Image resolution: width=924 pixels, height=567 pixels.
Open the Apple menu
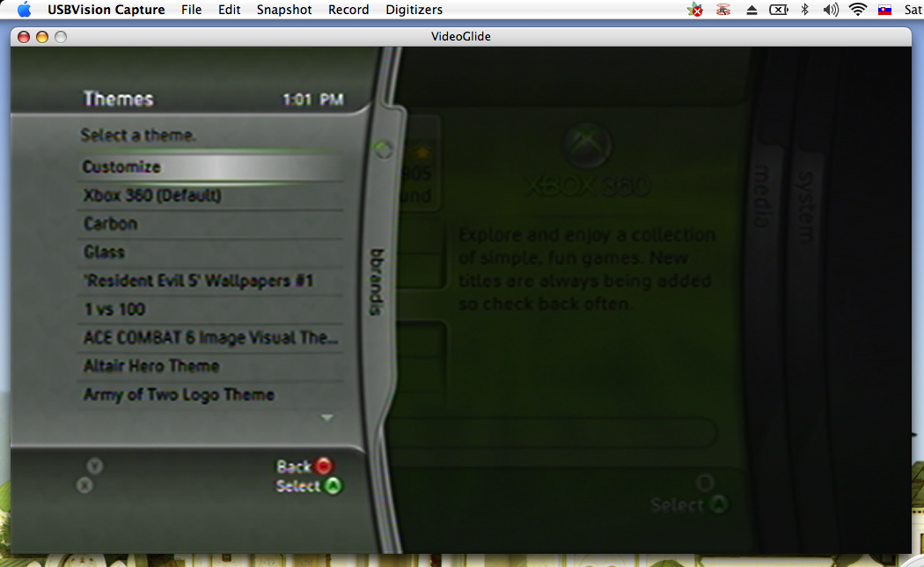pos(24,10)
